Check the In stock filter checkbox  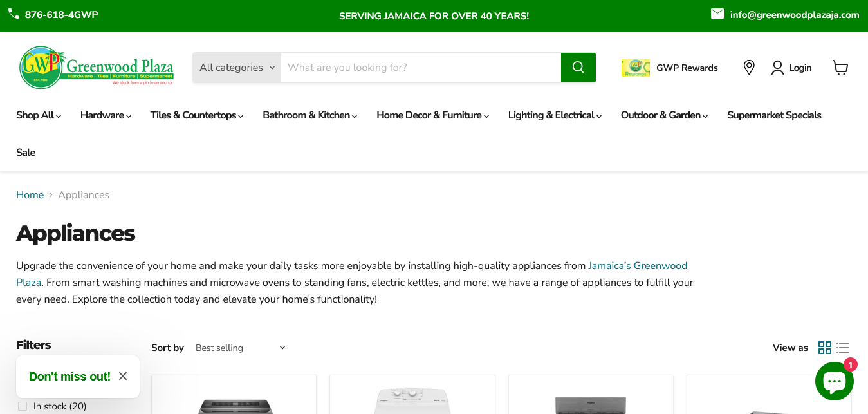pyautogui.click(x=23, y=406)
